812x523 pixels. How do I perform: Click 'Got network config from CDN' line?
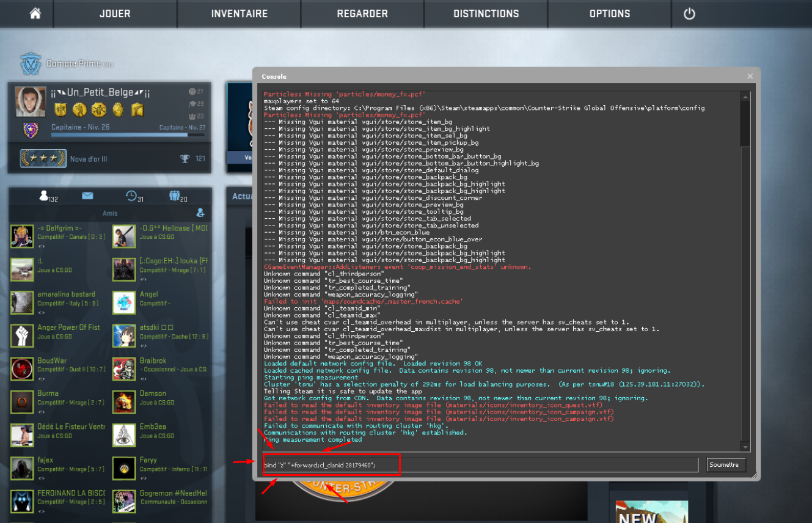pyautogui.click(x=456, y=398)
